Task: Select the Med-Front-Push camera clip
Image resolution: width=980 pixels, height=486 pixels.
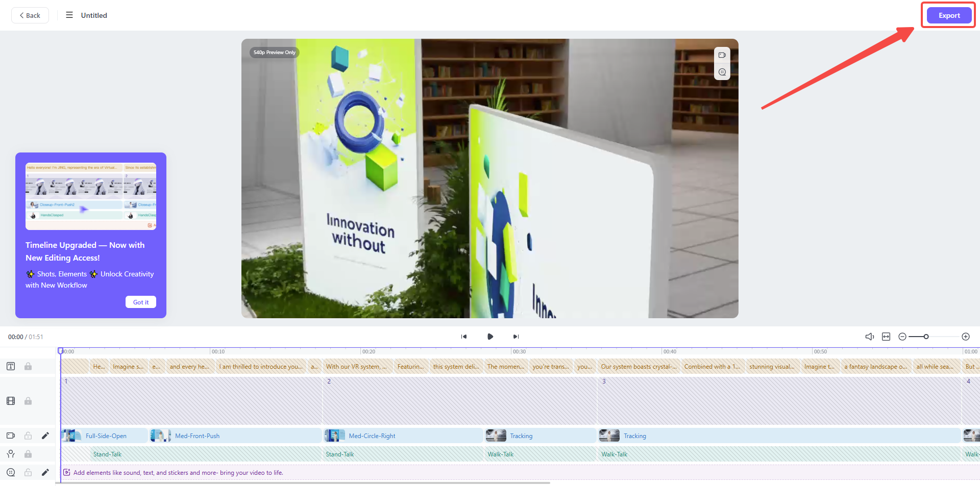Action: (x=235, y=436)
